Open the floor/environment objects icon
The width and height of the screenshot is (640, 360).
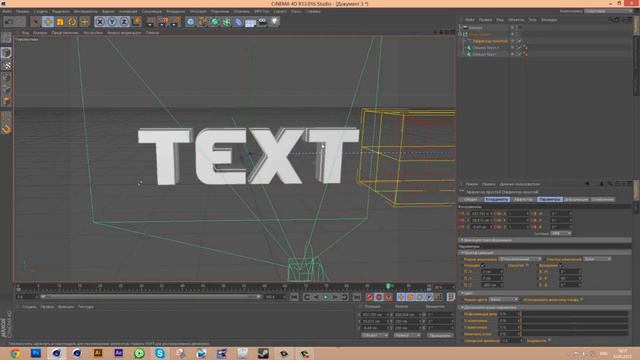[x=250, y=22]
